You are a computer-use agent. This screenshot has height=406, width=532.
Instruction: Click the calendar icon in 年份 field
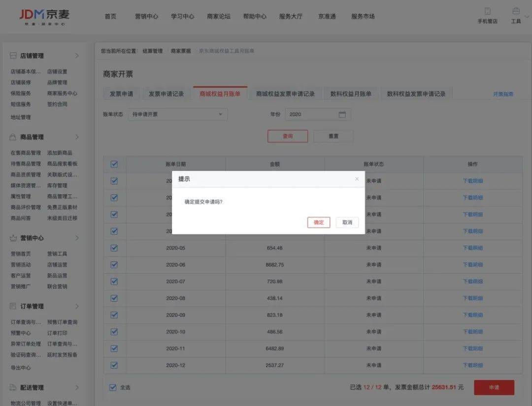[342, 115]
